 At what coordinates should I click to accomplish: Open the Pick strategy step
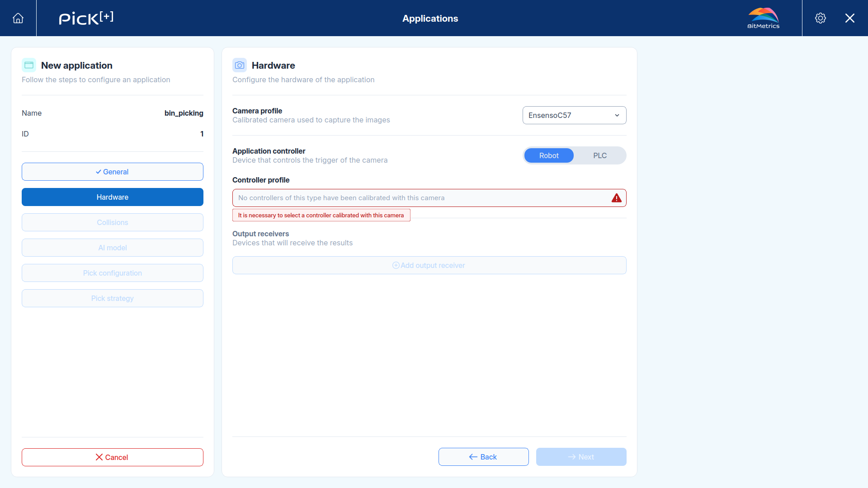(x=113, y=298)
